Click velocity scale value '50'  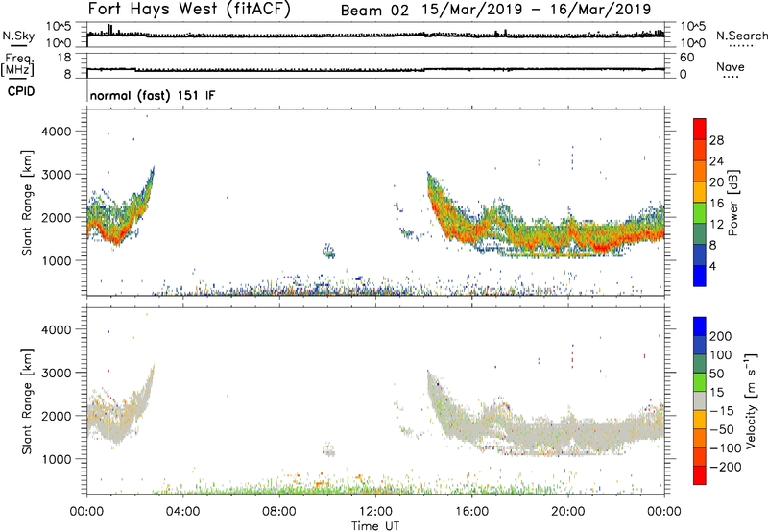(716, 374)
